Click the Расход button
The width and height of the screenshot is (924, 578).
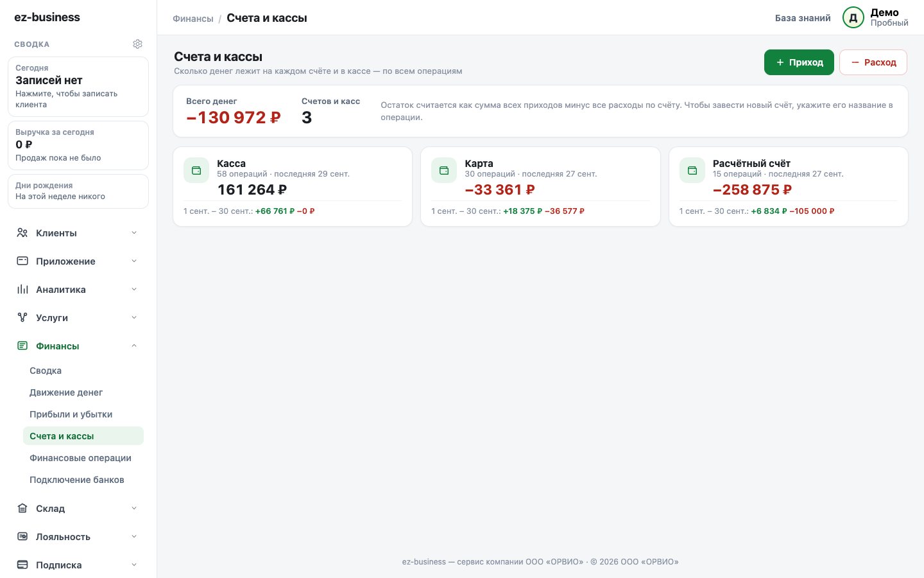tap(873, 62)
